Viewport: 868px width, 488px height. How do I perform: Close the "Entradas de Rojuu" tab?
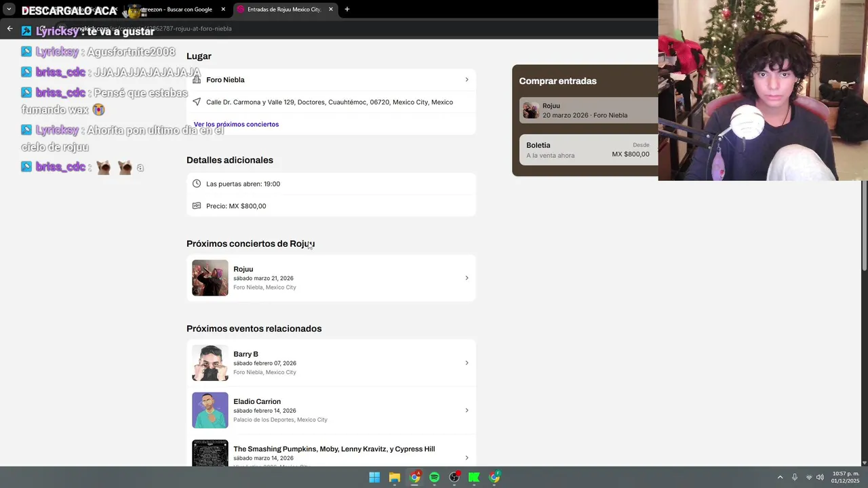point(331,9)
